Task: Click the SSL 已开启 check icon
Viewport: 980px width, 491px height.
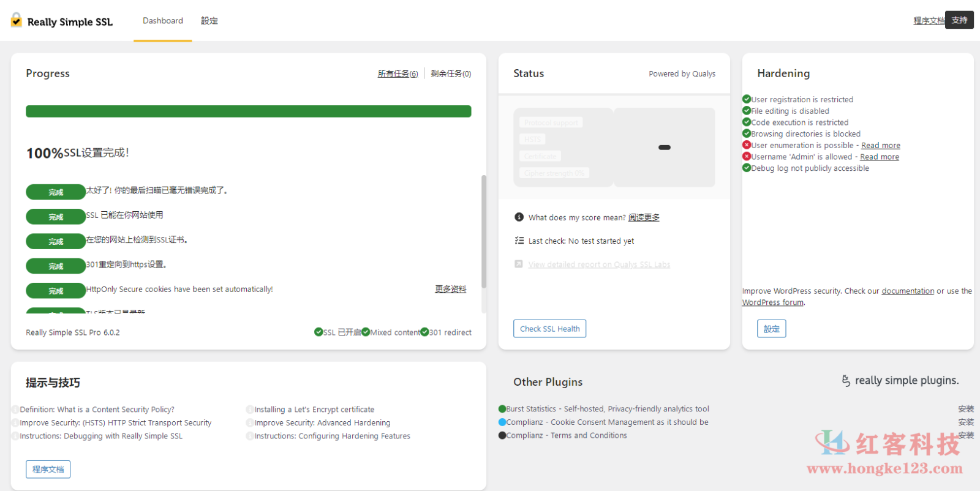Action: click(318, 332)
